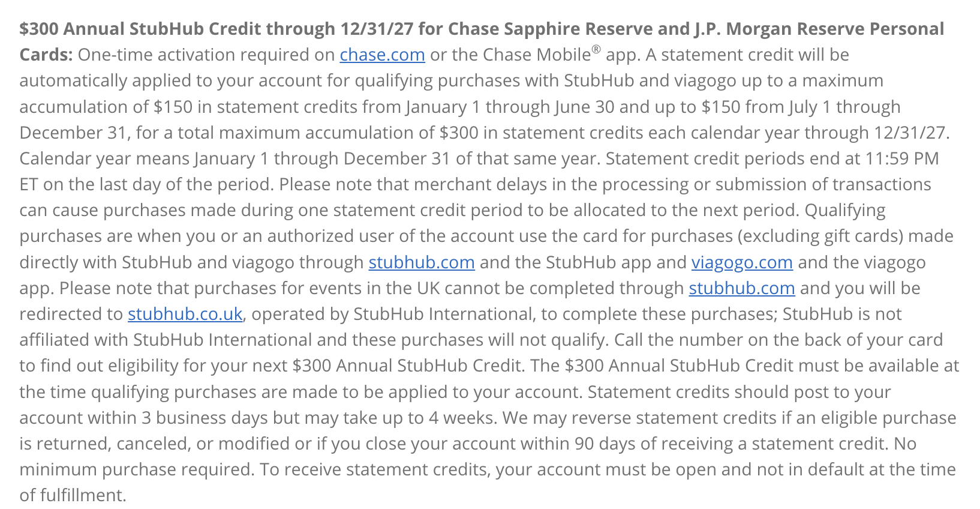Follow the viagogo.com hyperlink
Viewport: 980px width, 509px height.
point(742,262)
